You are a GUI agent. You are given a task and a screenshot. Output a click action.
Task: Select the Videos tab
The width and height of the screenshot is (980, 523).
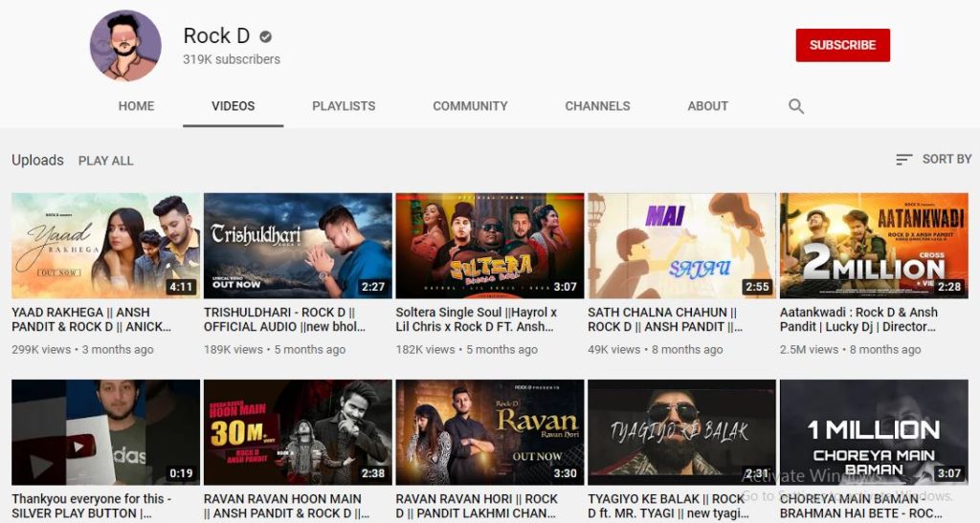pyautogui.click(x=234, y=106)
